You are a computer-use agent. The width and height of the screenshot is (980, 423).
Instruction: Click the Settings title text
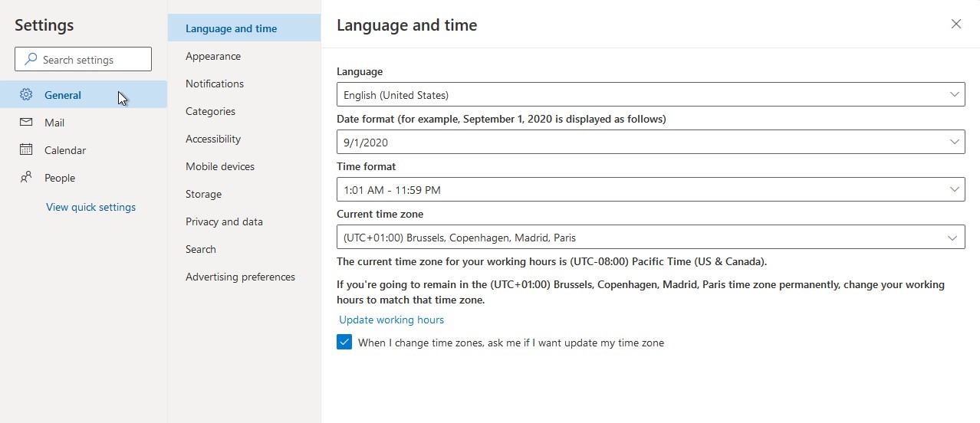(44, 25)
